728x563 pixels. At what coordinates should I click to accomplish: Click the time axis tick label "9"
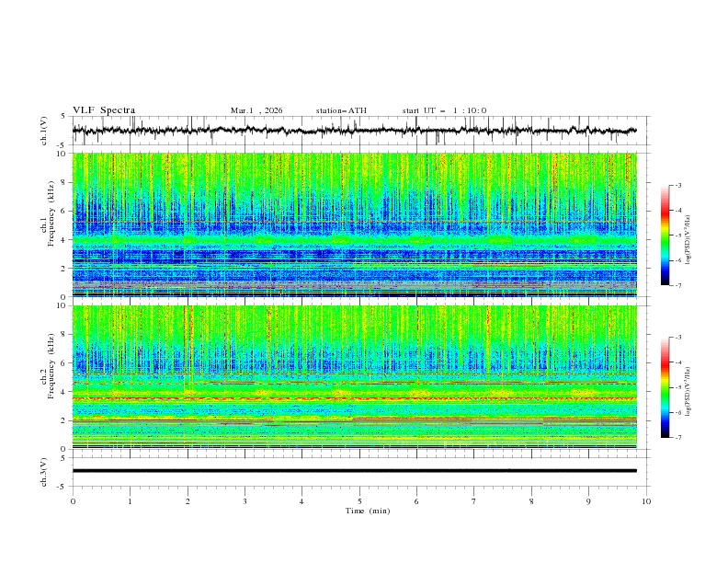coord(588,501)
